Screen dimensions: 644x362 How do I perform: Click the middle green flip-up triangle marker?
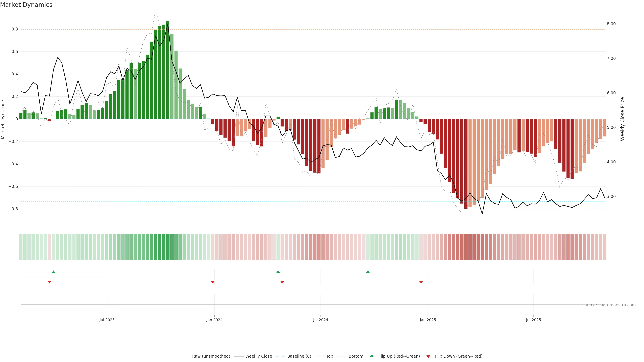click(278, 272)
